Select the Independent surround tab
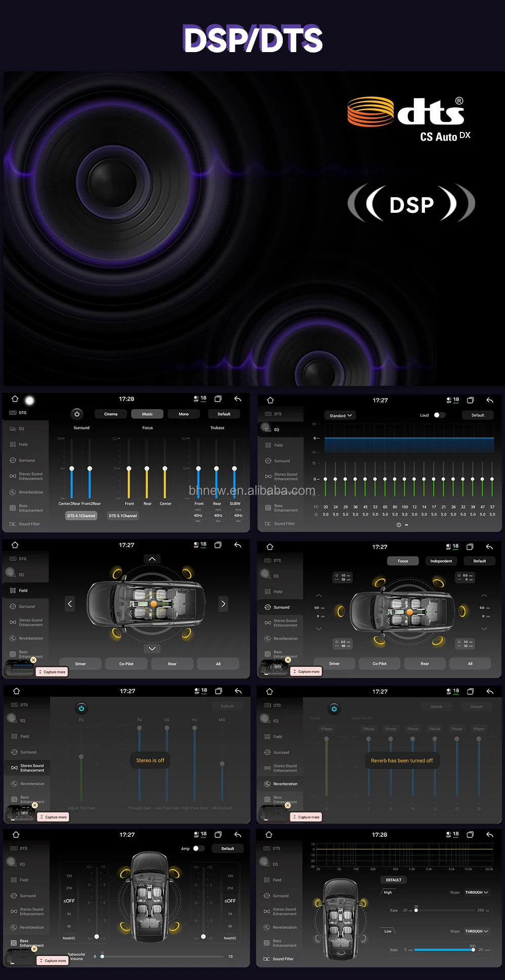 441,561
